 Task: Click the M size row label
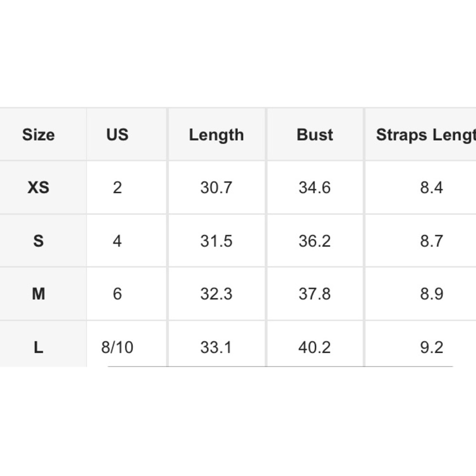pyautogui.click(x=39, y=294)
